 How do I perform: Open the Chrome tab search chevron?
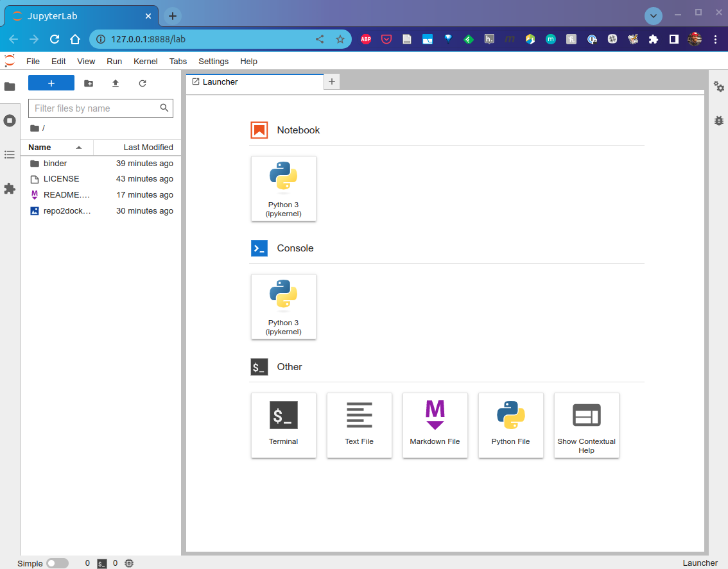coord(654,16)
